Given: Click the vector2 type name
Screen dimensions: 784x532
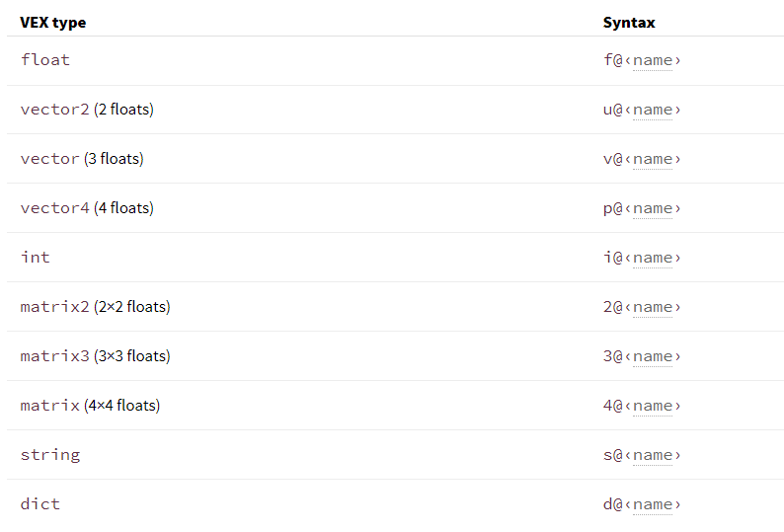Looking at the screenshot, I should click(54, 110).
